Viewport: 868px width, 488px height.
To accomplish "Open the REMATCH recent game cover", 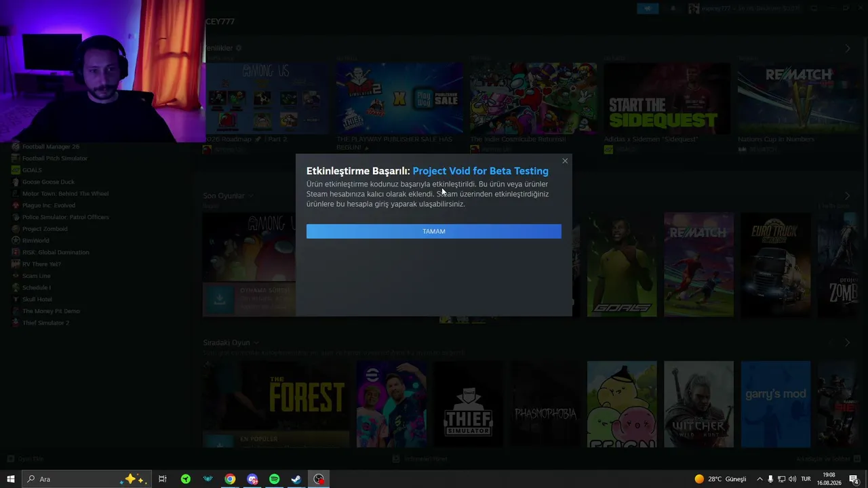I will pyautogui.click(x=698, y=264).
